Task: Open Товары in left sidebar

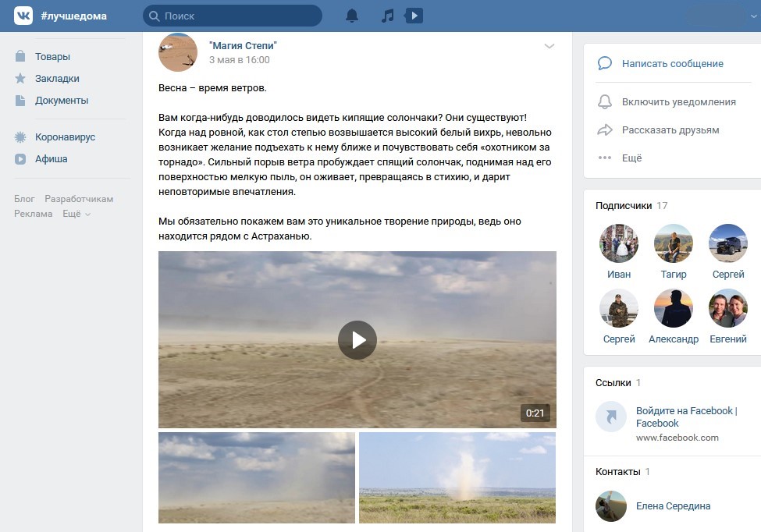Action: 52,57
